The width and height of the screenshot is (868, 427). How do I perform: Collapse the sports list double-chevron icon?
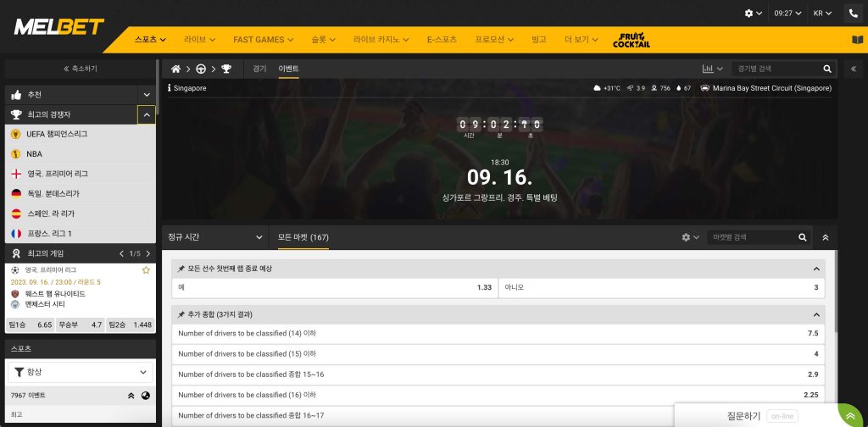click(x=131, y=396)
